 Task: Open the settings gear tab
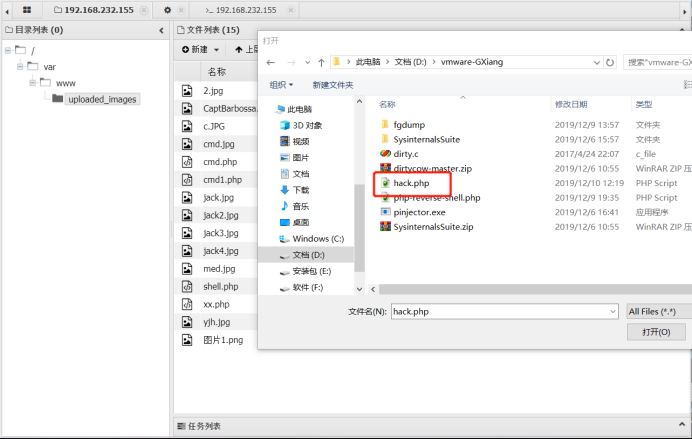[167, 10]
